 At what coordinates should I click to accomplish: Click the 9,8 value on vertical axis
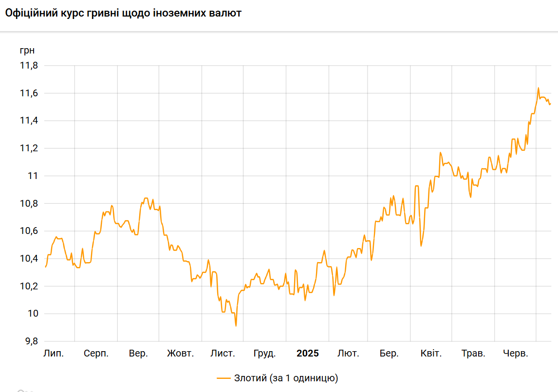tap(31, 341)
